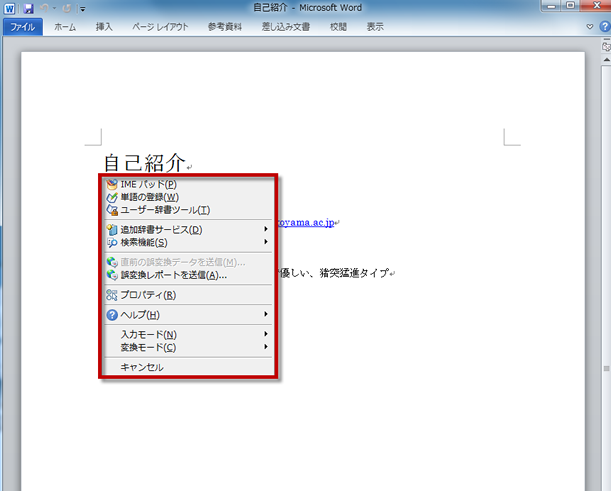Open the ファイル tab
The image size is (611, 491).
(x=23, y=27)
